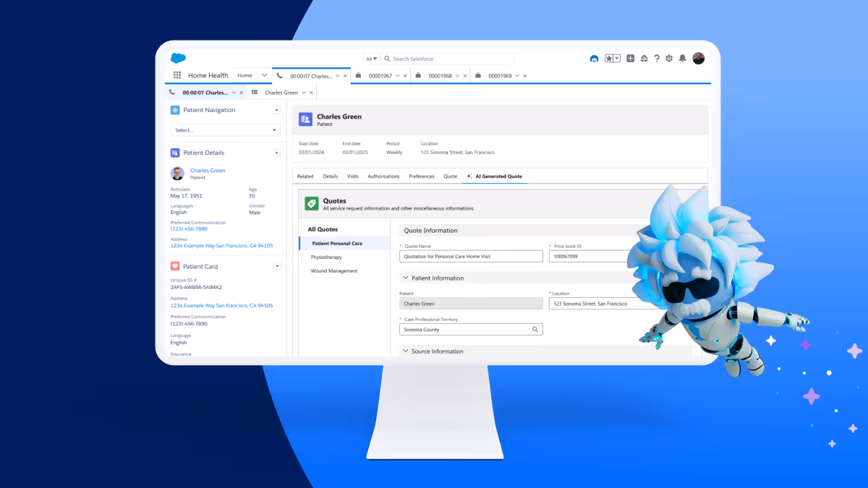Click the Care Professional Territory field
Image resolution: width=868 pixels, height=488 pixels.
pyautogui.click(x=471, y=329)
